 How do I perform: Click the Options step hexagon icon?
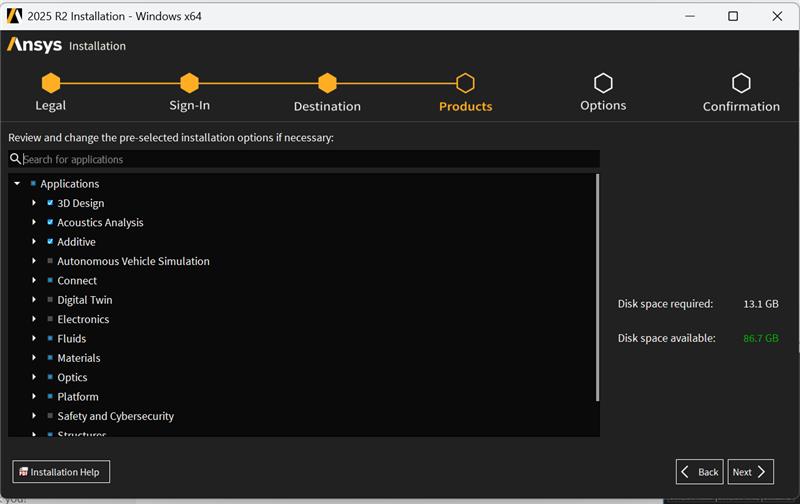pos(603,83)
